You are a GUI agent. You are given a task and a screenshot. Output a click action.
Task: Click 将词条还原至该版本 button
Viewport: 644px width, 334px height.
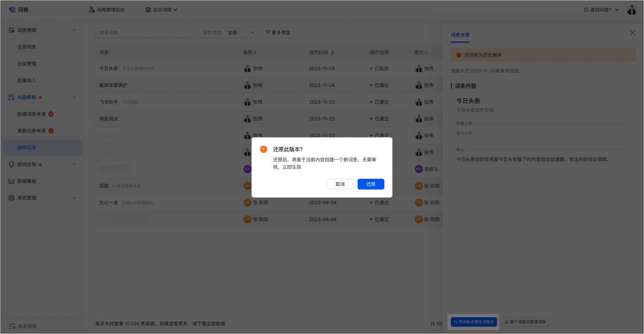coord(474,322)
